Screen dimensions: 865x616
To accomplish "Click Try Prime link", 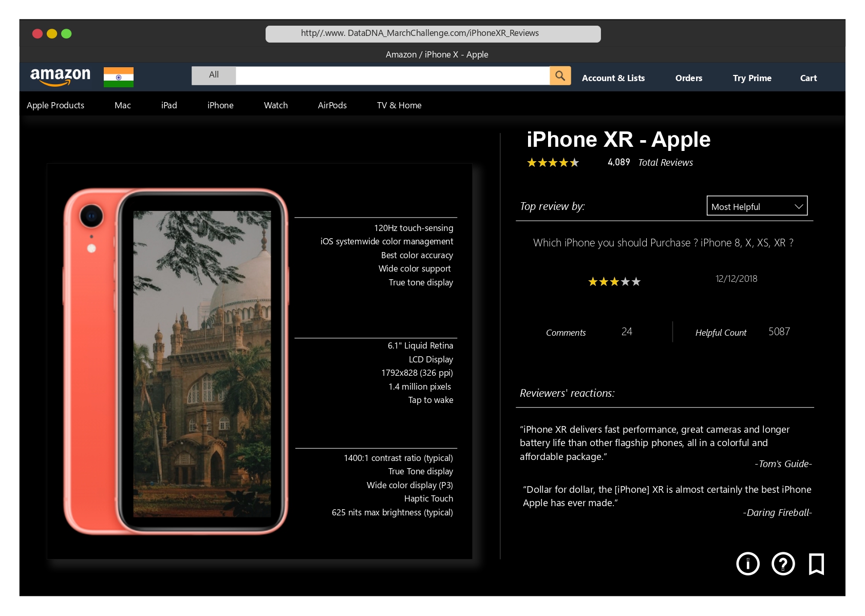I will (x=751, y=78).
